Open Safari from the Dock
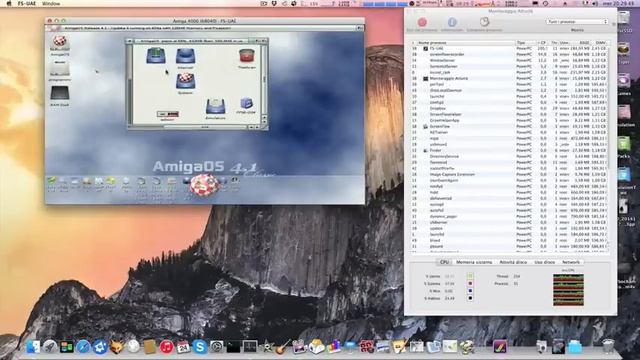 (x=83, y=347)
